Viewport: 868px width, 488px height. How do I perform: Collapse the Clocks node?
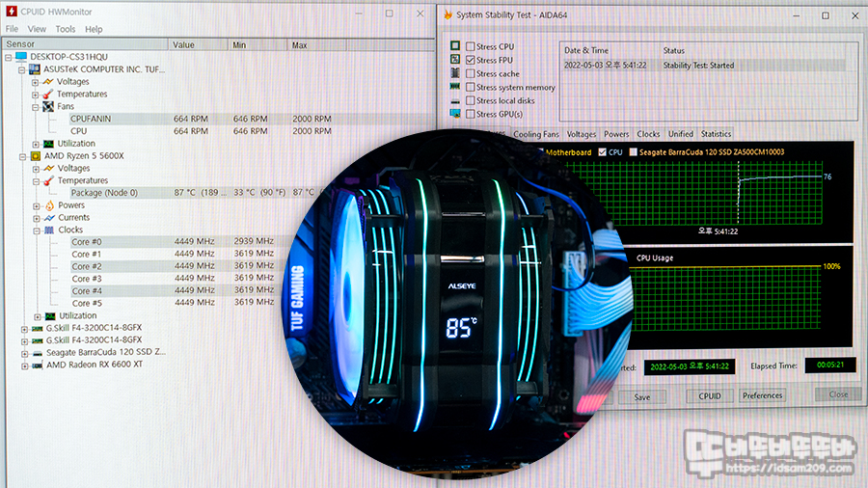click(36, 230)
